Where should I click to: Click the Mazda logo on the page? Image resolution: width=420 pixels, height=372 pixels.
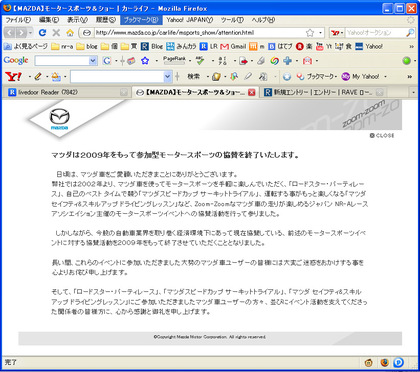pos(60,119)
